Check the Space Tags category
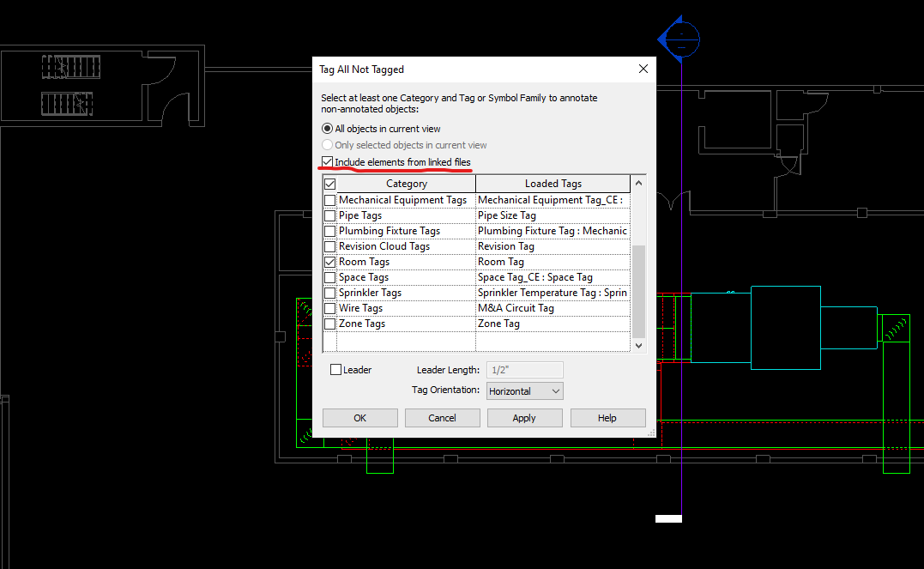The image size is (924, 569). tap(330, 276)
